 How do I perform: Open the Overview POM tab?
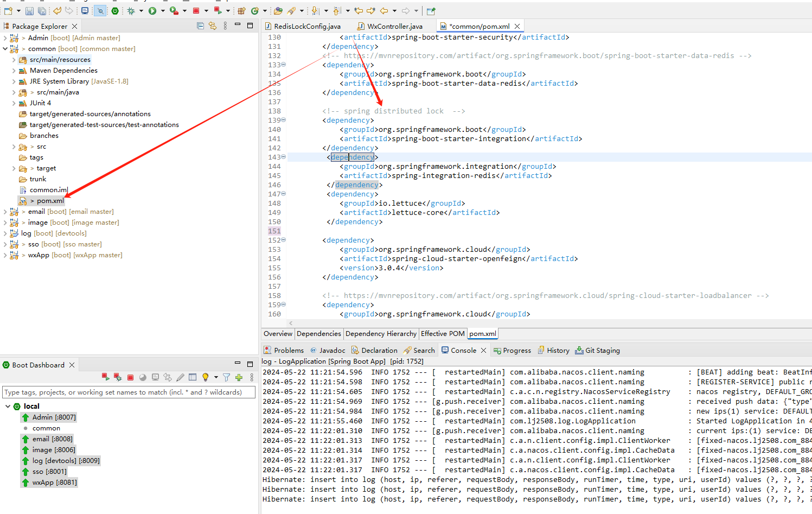coord(278,334)
